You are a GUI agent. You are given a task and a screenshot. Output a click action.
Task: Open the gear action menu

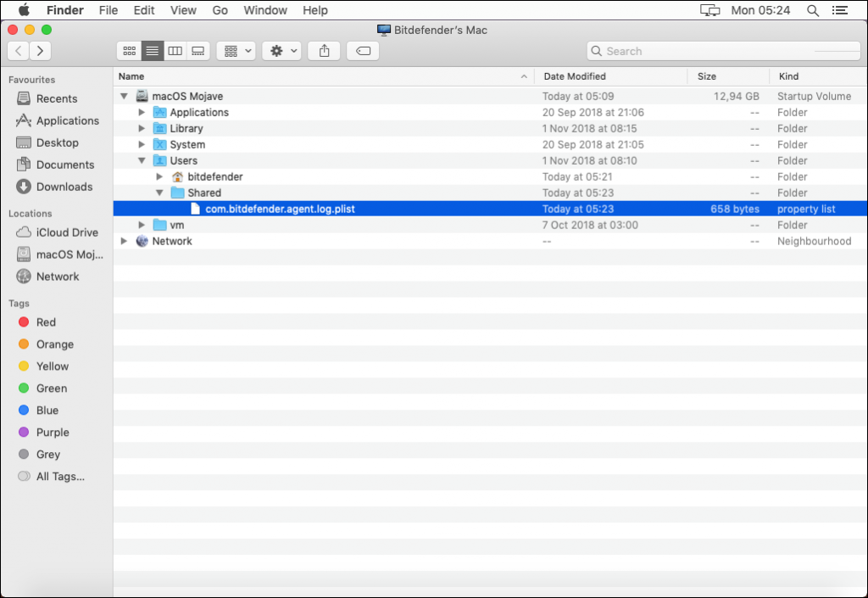(x=281, y=51)
